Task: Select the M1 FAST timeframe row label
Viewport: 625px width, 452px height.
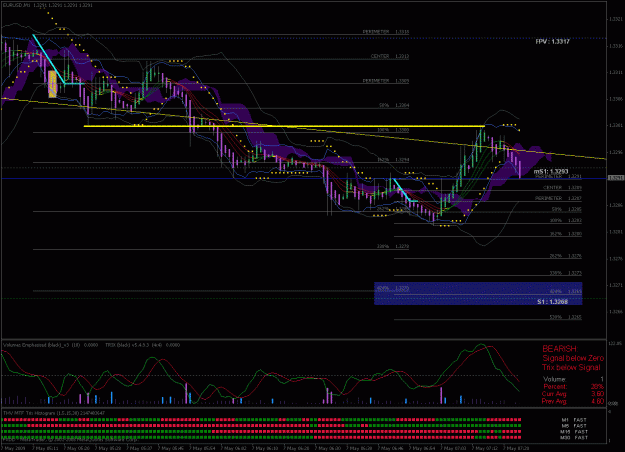Action: coord(574,420)
